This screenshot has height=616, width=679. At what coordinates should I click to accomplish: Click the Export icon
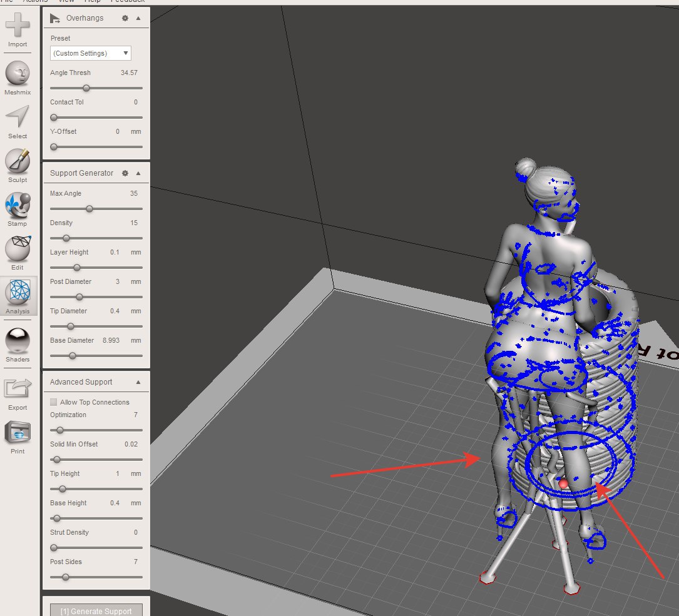click(18, 388)
